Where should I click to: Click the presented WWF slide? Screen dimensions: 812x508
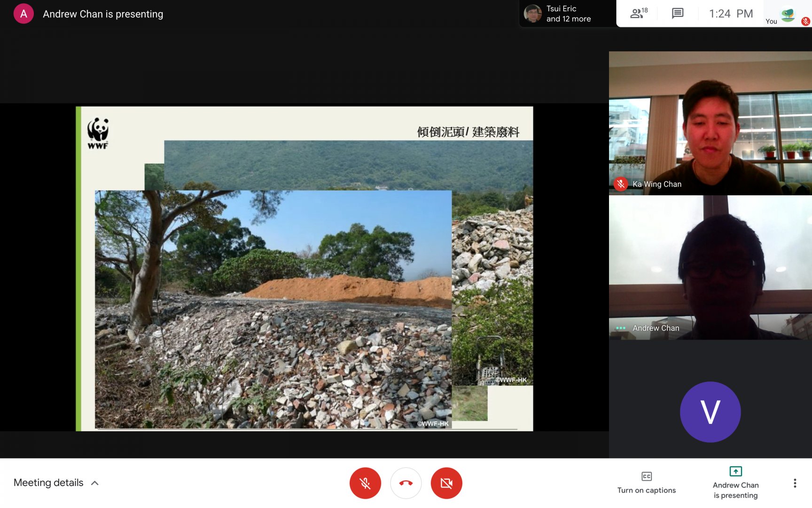pyautogui.click(x=304, y=268)
